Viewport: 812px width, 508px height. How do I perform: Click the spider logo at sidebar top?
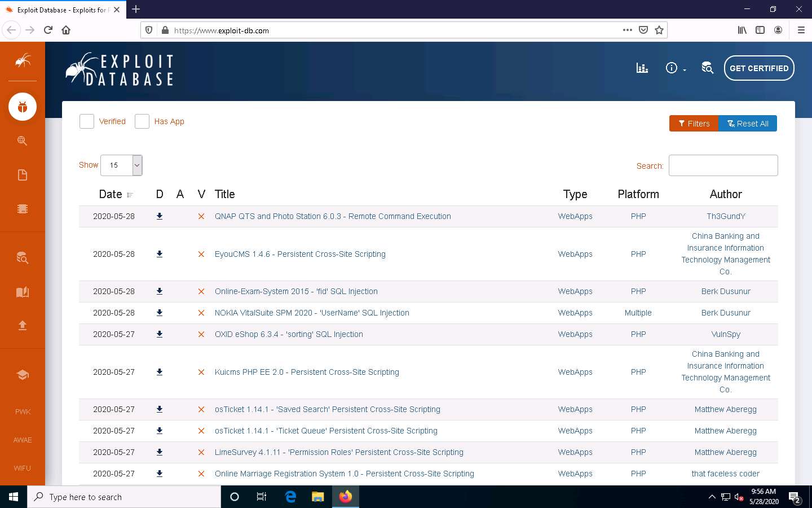pos(23,60)
